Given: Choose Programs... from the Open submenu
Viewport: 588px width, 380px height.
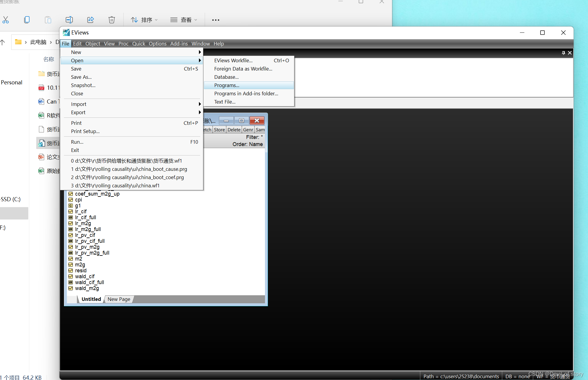Looking at the screenshot, I should tap(227, 85).
